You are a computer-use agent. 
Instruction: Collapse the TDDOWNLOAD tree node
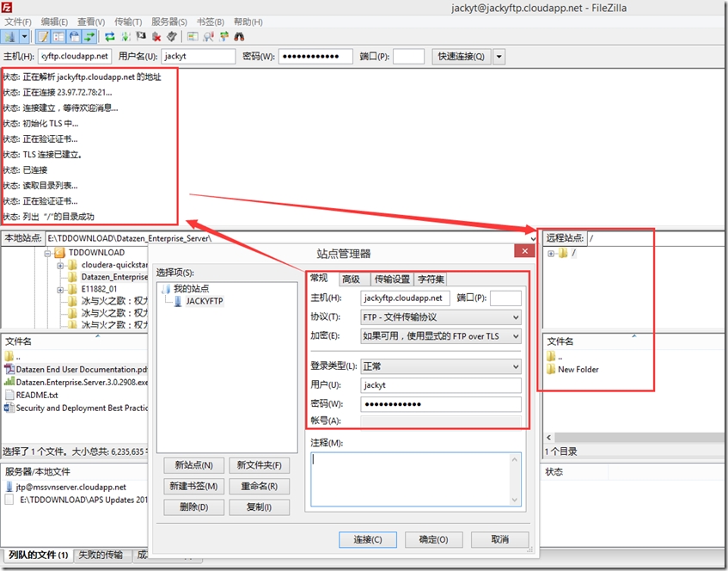click(47, 253)
